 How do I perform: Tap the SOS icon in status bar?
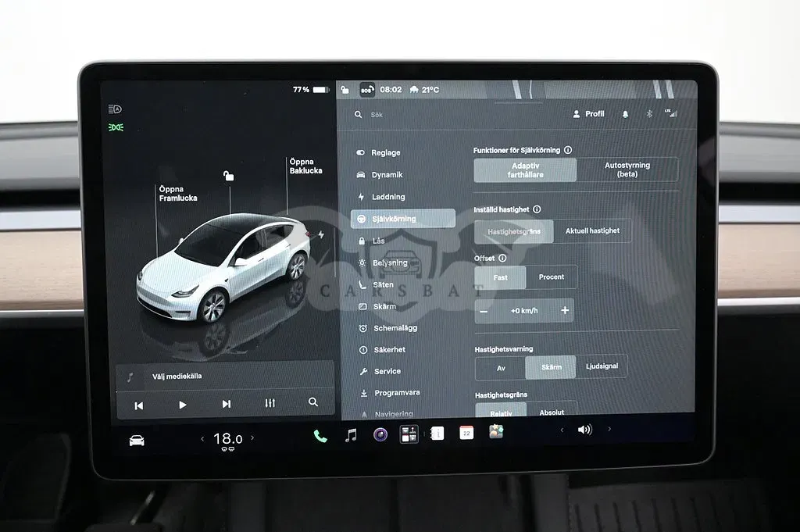click(367, 90)
